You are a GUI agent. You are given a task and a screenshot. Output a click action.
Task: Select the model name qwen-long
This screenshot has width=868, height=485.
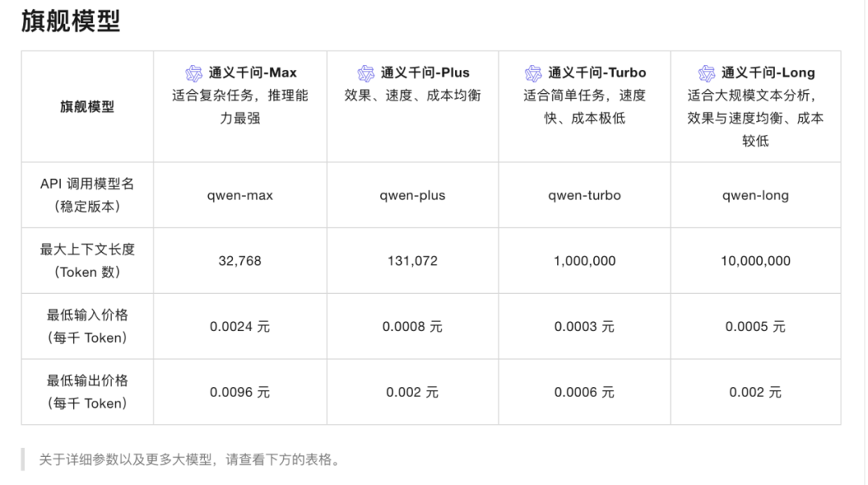[755, 195]
